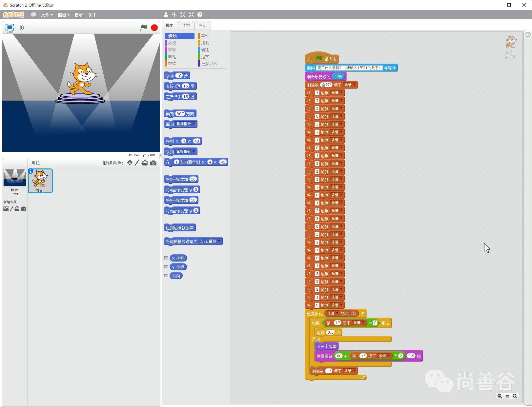Image resolution: width=532 pixels, height=407 pixels.
Task: Open the 移到 鼠标指针 dropdown
Action: [186, 151]
